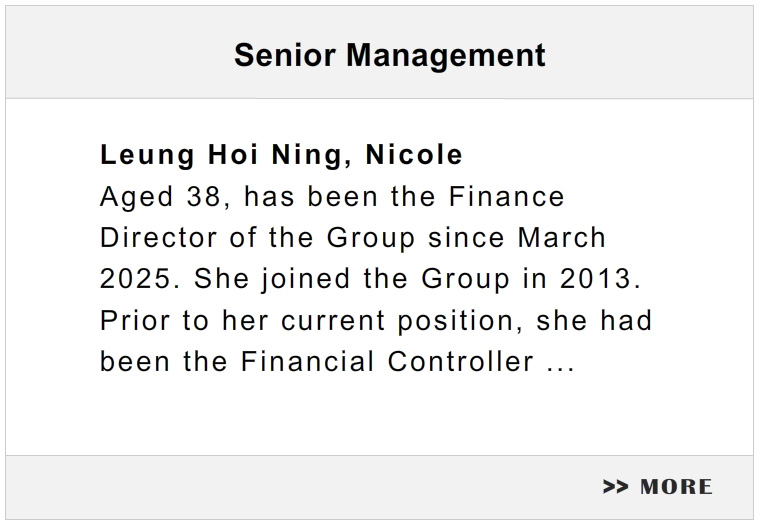The height and width of the screenshot is (526, 760).
Task: Click the word 'Management' in the title
Action: pos(446,56)
